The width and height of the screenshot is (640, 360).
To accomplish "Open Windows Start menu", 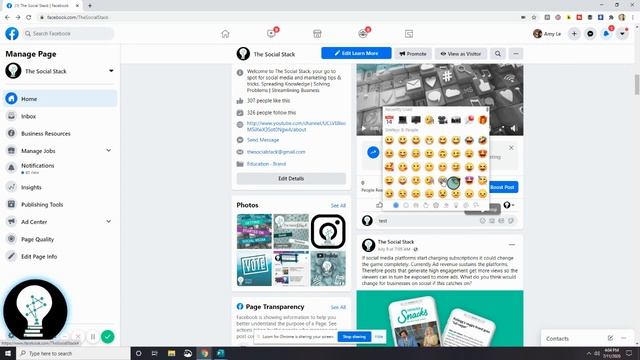I will pyautogui.click(x=8, y=353).
